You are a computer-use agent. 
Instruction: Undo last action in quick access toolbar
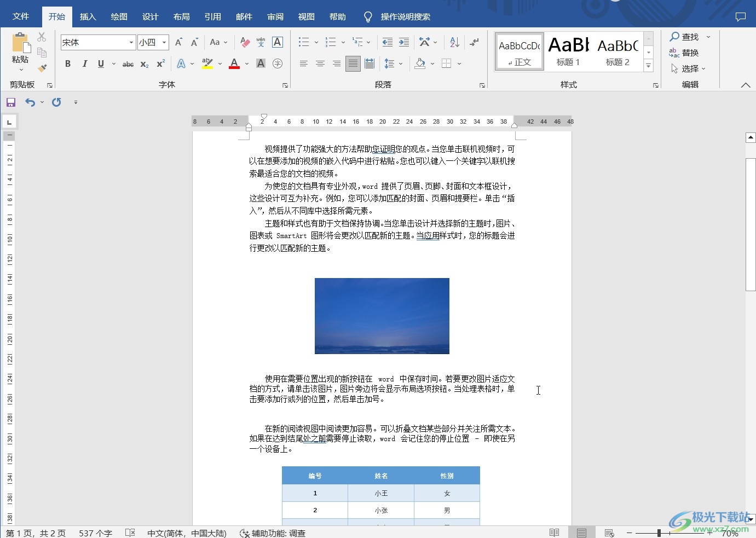point(30,102)
